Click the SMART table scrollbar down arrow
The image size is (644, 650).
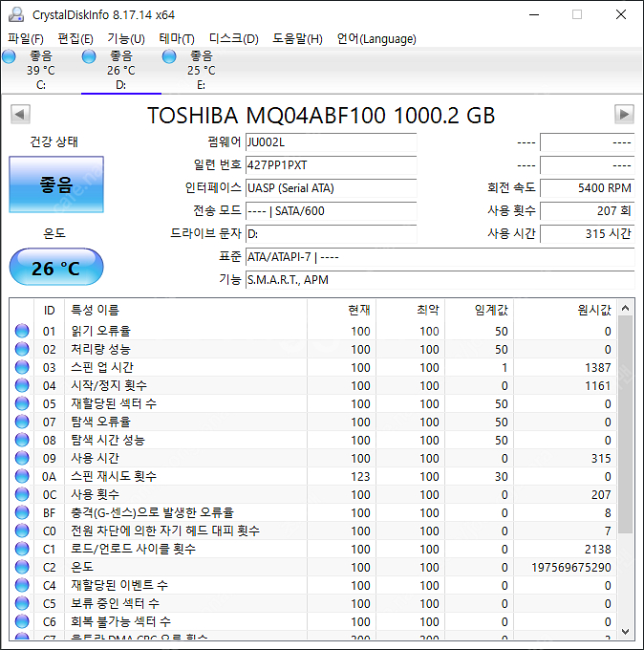(625, 631)
